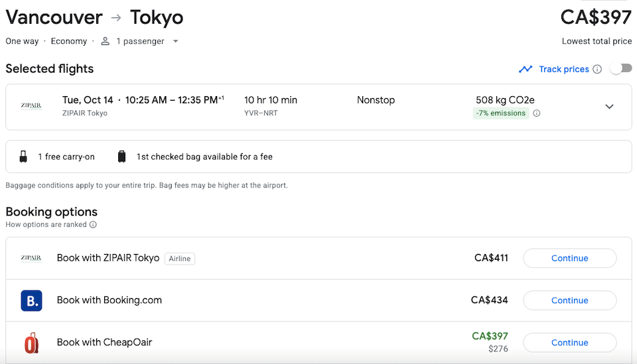This screenshot has height=364, width=637.
Task: Toggle the Track prices switch
Action: coord(621,68)
